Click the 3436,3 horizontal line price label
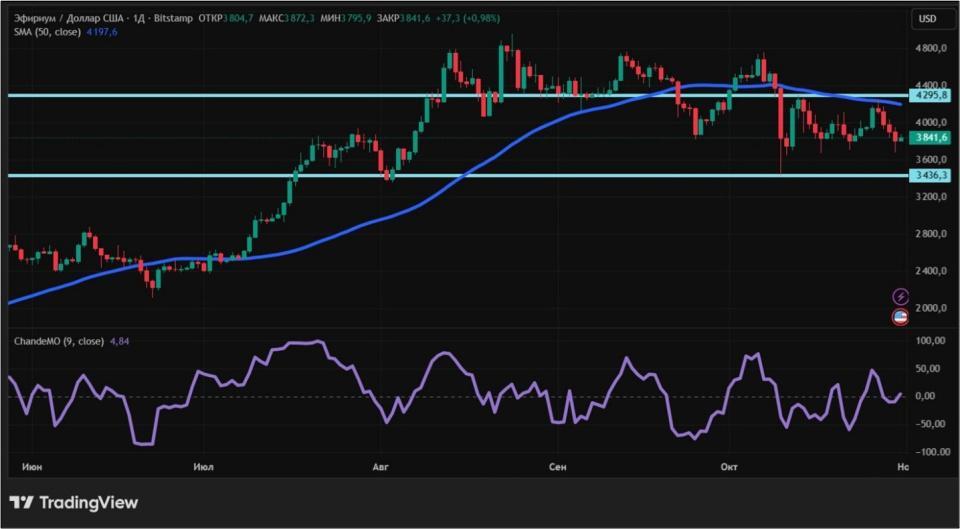 929,176
